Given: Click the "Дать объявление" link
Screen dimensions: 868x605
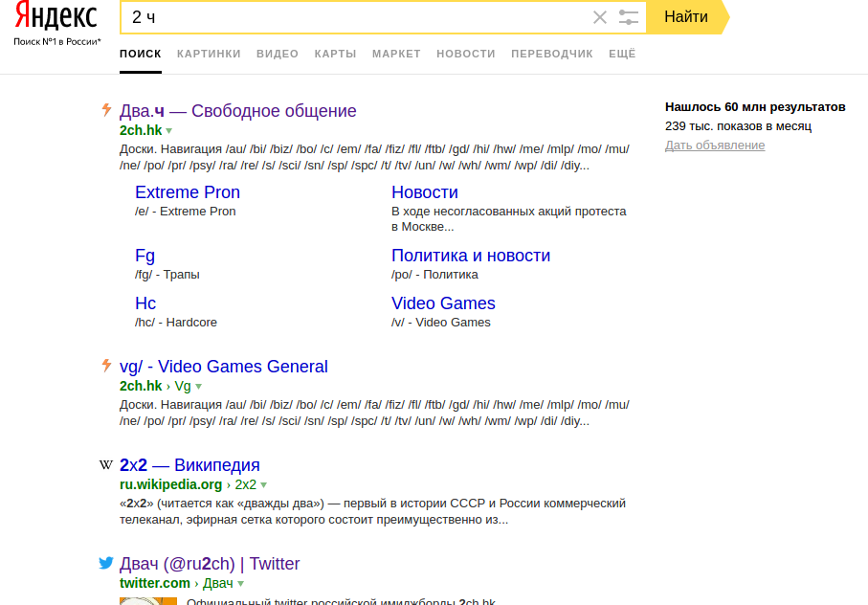Looking at the screenshot, I should tap(715, 145).
